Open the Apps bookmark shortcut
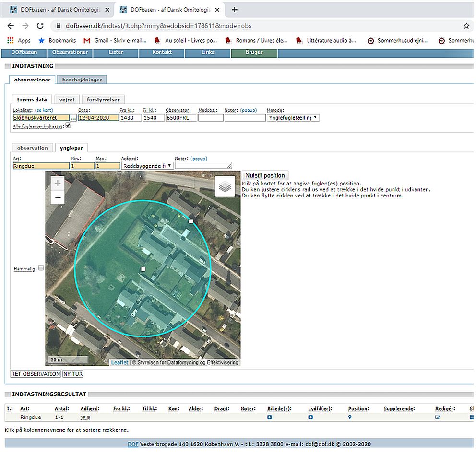This screenshot has height=452, width=476. coord(19,40)
